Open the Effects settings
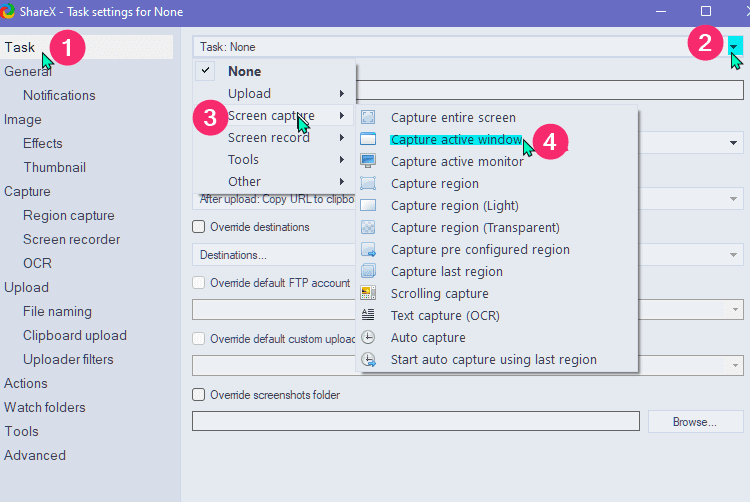Viewport: 750px width, 502px height. tap(43, 143)
